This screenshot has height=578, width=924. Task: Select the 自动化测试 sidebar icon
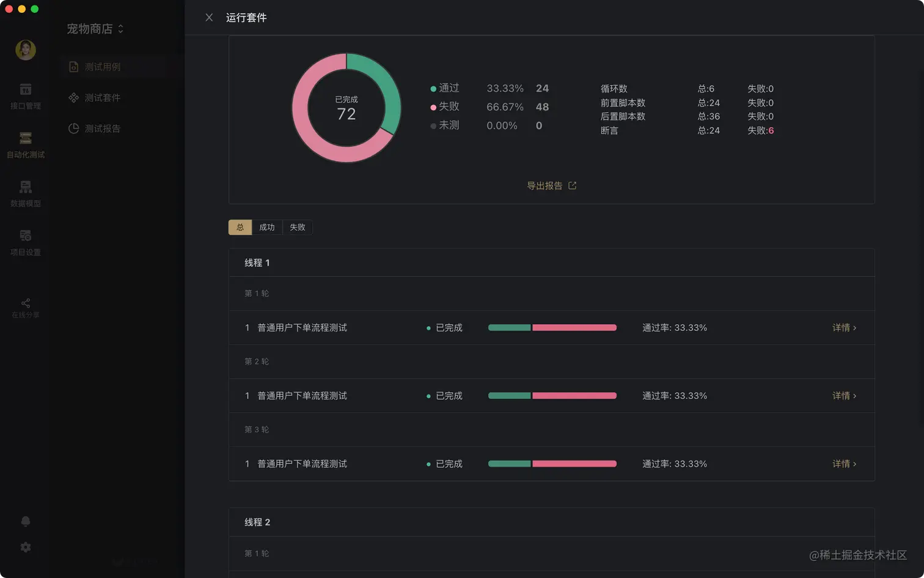25,144
